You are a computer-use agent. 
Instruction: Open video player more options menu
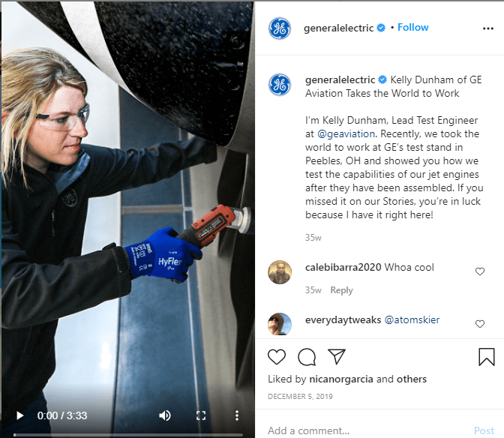(236, 415)
